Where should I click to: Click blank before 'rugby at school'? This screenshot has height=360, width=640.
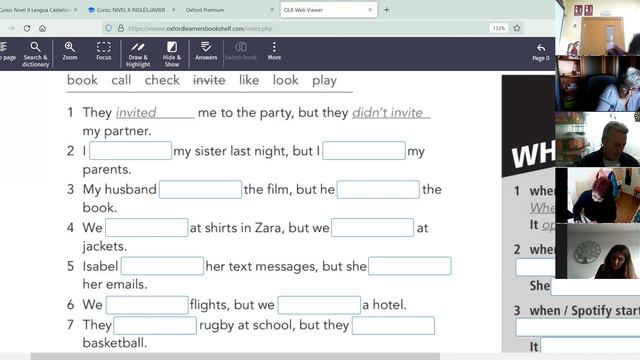[x=155, y=325]
